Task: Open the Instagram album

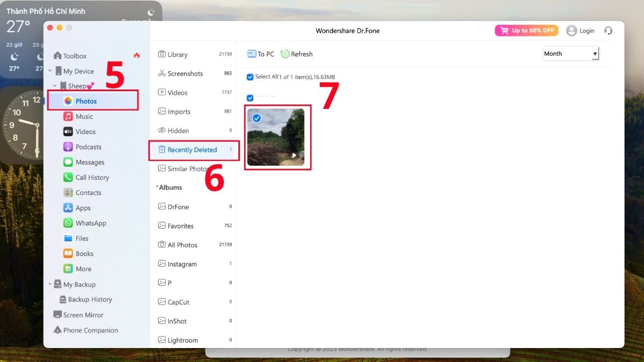Action: coord(194,264)
